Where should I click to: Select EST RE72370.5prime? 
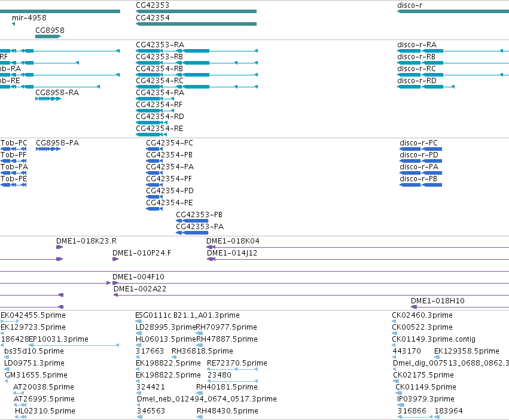click(237, 364)
